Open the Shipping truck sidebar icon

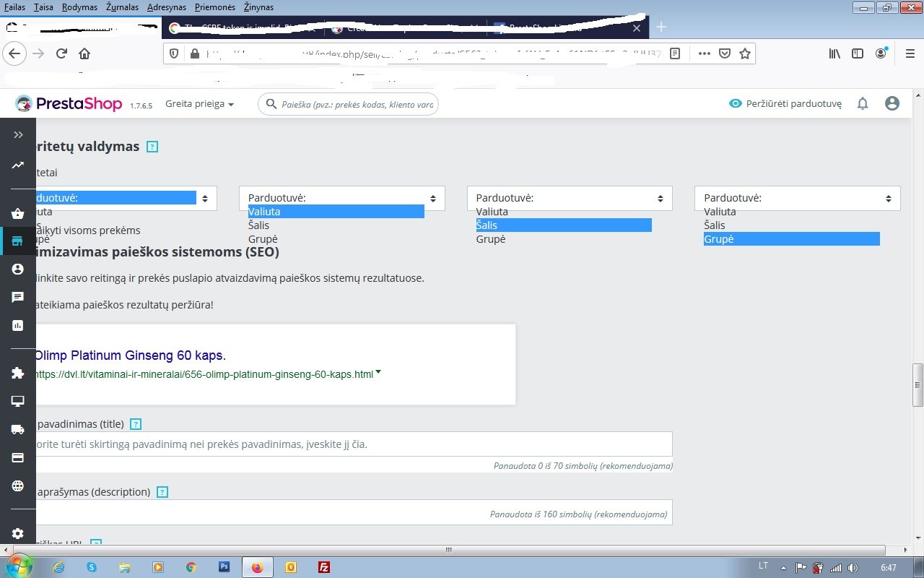pos(18,429)
